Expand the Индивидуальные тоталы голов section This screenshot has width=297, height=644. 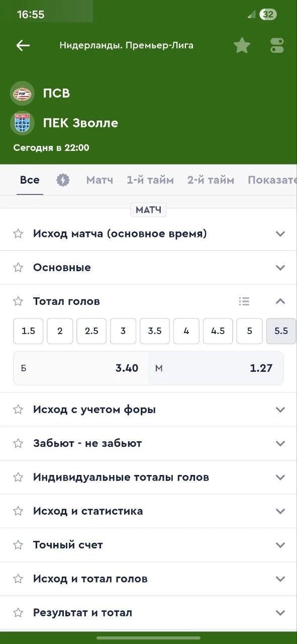[x=280, y=477]
